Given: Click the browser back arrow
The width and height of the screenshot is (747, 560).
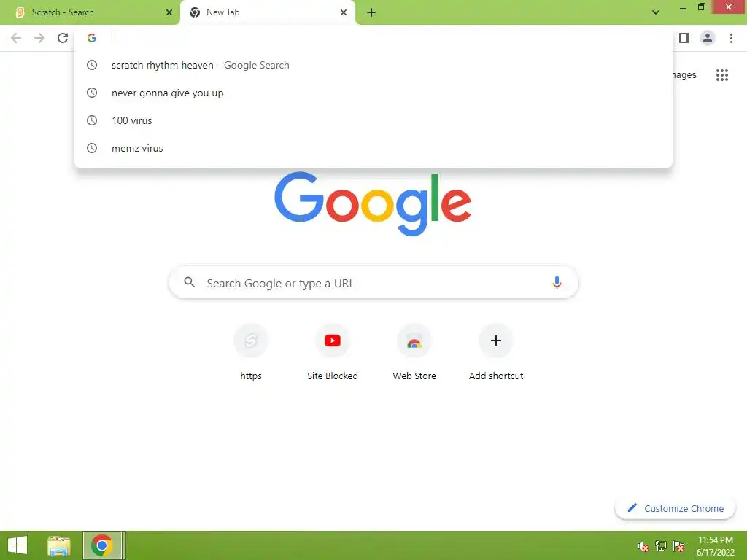Looking at the screenshot, I should [x=16, y=38].
